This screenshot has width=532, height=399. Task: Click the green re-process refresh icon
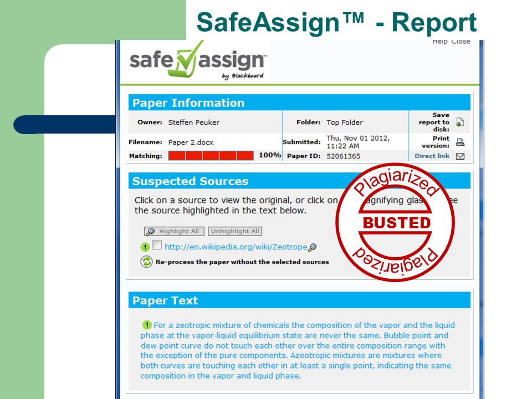[x=146, y=262]
